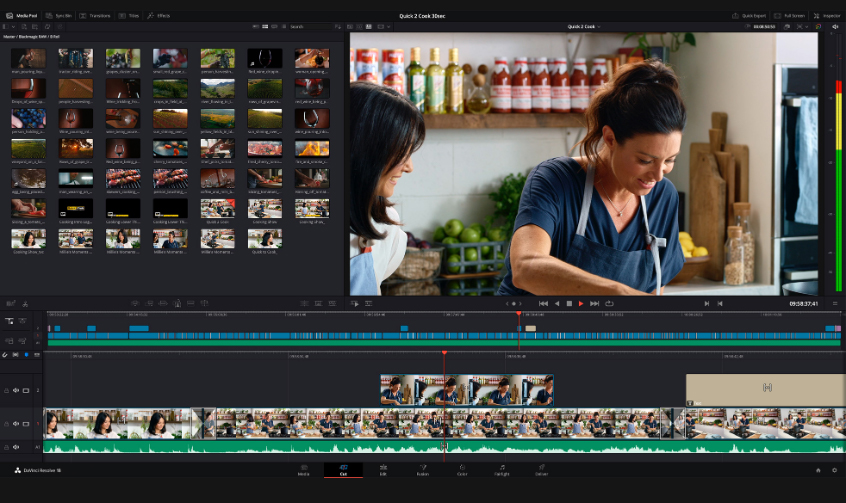
Task: Jump to first frame of timeline
Action: pyautogui.click(x=543, y=304)
